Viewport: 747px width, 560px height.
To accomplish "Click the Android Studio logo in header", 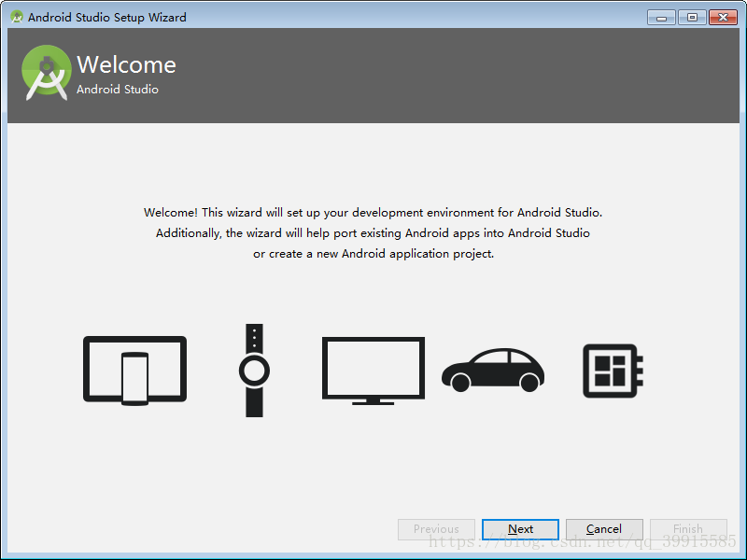I will [46, 73].
